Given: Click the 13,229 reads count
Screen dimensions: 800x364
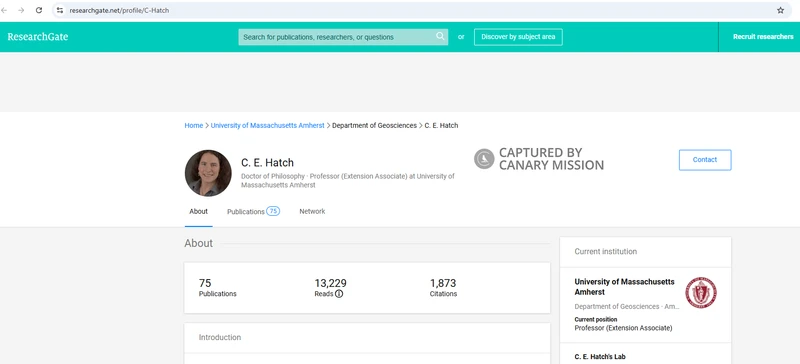Looking at the screenshot, I should coord(331,283).
